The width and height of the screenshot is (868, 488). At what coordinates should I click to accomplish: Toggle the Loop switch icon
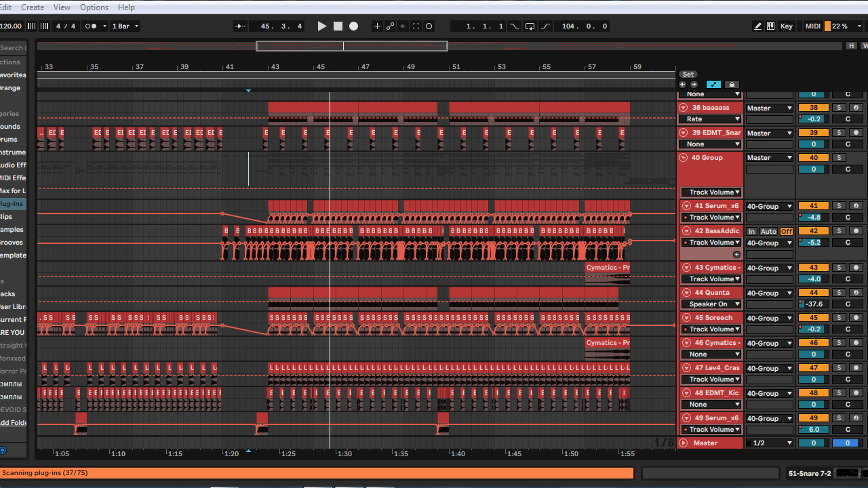pos(530,26)
